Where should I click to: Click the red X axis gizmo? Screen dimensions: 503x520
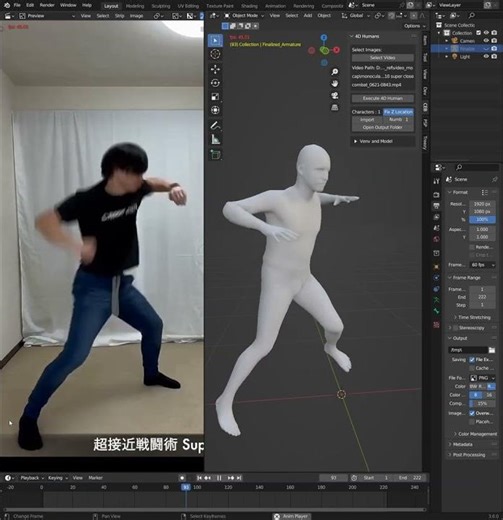click(x=336, y=50)
